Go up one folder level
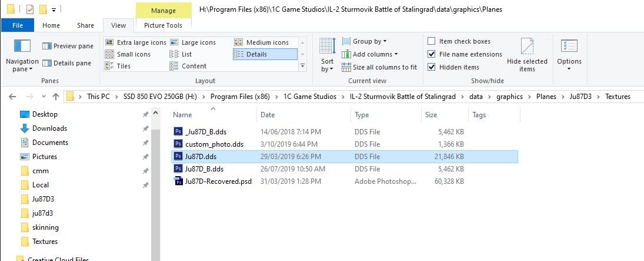 pyautogui.click(x=56, y=97)
